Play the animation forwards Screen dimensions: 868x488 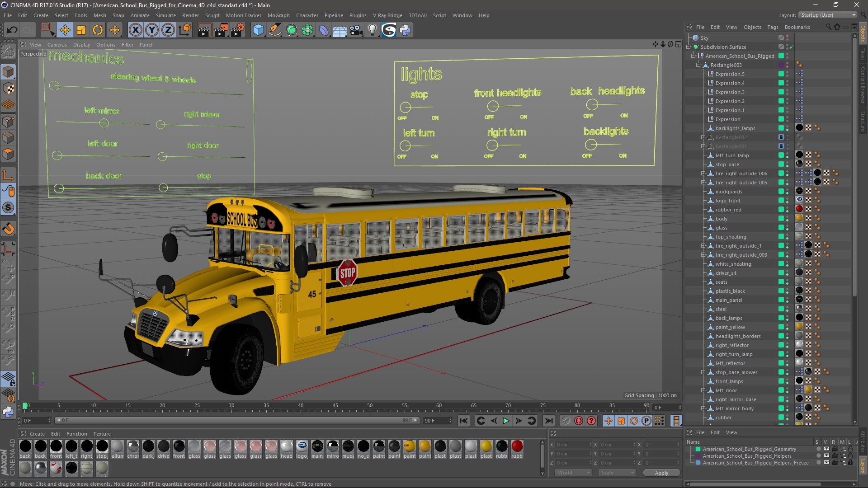coord(506,421)
